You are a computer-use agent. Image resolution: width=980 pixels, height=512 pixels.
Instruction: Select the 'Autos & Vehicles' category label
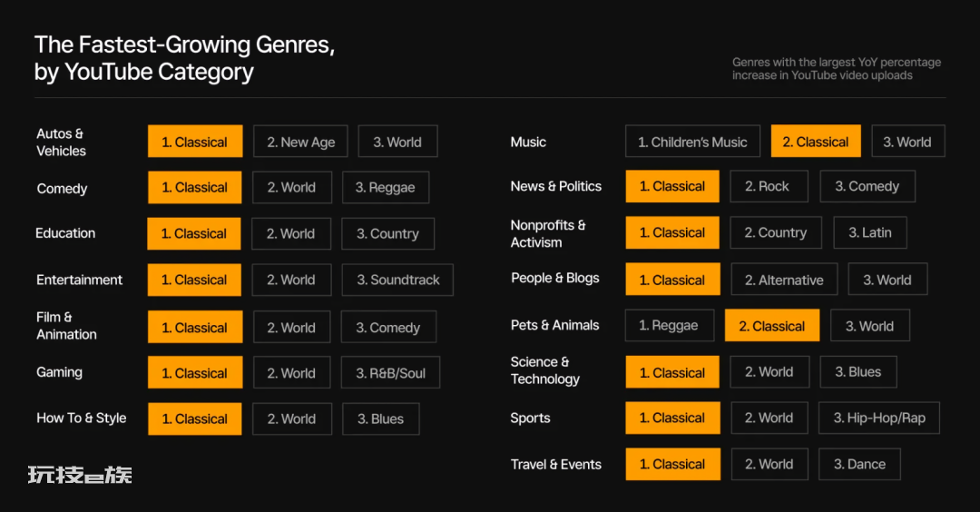click(62, 142)
